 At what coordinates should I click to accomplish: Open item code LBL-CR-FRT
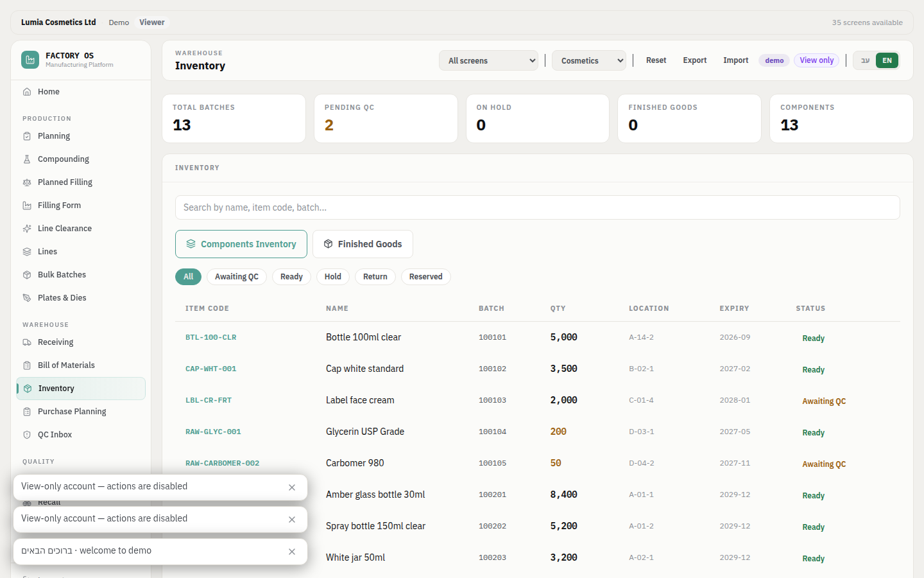coord(209,400)
